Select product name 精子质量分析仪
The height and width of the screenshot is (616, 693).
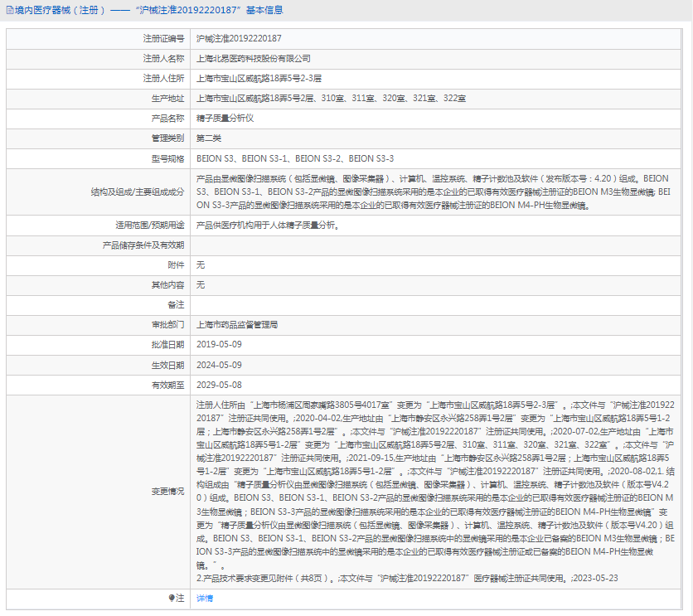[225, 119]
